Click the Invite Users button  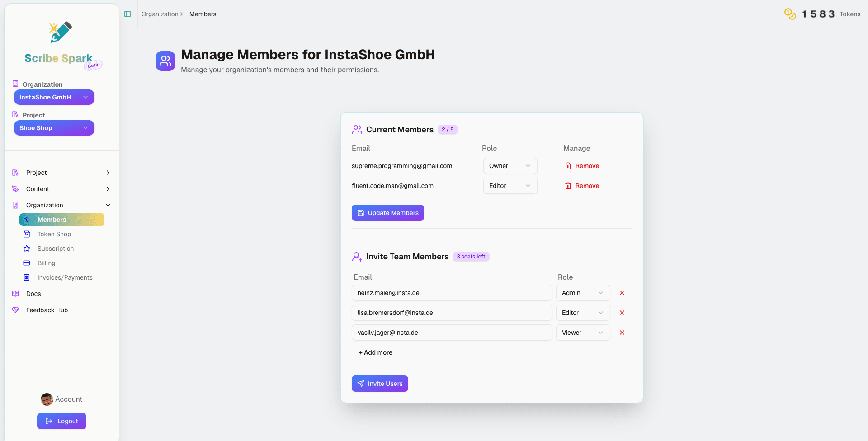coord(380,384)
